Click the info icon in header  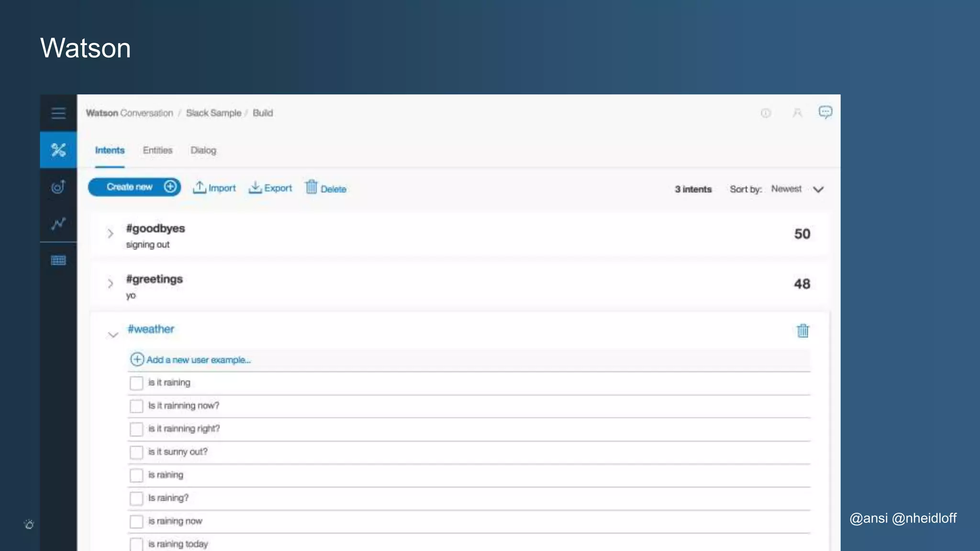point(766,113)
